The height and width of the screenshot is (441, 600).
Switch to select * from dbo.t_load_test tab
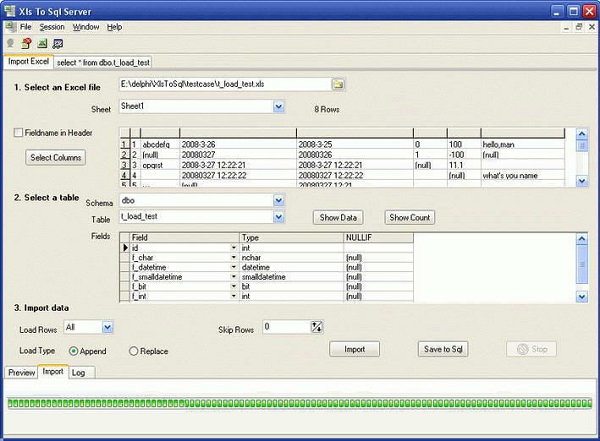point(103,62)
